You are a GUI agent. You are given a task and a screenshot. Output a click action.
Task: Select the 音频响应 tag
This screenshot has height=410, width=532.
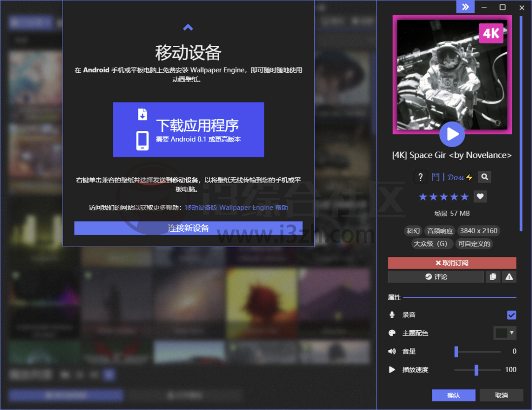440,231
